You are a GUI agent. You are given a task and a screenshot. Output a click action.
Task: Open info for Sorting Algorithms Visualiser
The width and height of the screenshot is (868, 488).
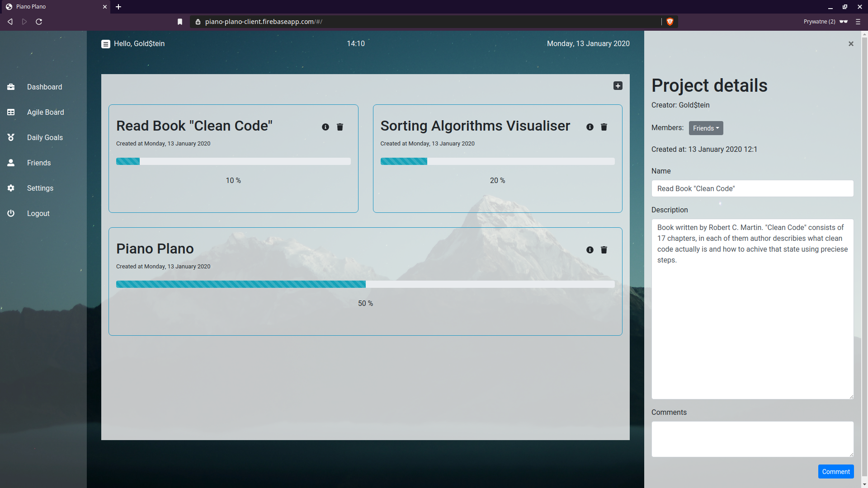click(590, 127)
